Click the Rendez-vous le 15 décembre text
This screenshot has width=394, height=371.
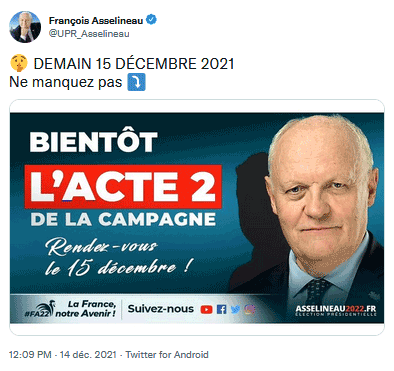click(x=118, y=257)
